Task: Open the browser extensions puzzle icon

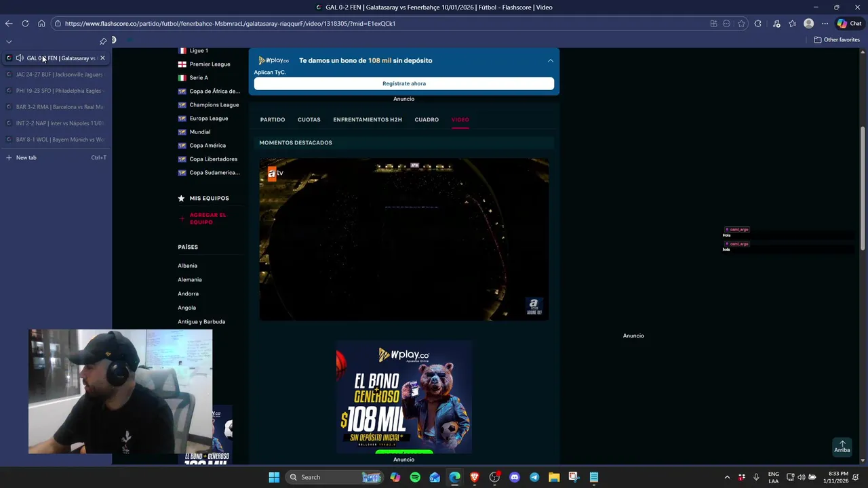Action: (757, 23)
